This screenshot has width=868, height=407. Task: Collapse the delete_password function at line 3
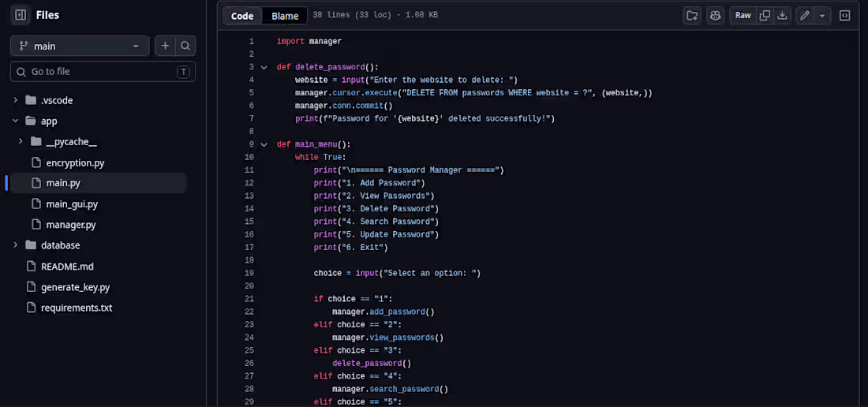click(x=264, y=67)
